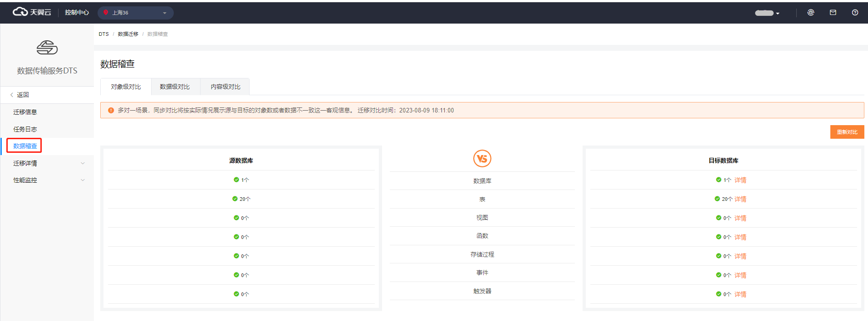Click the orange VS comparison icon

482,159
